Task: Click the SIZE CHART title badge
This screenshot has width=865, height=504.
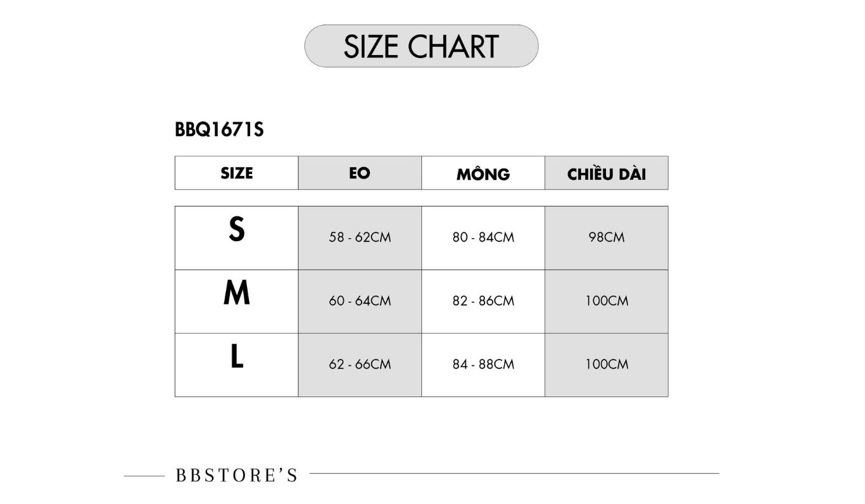Action: [421, 46]
